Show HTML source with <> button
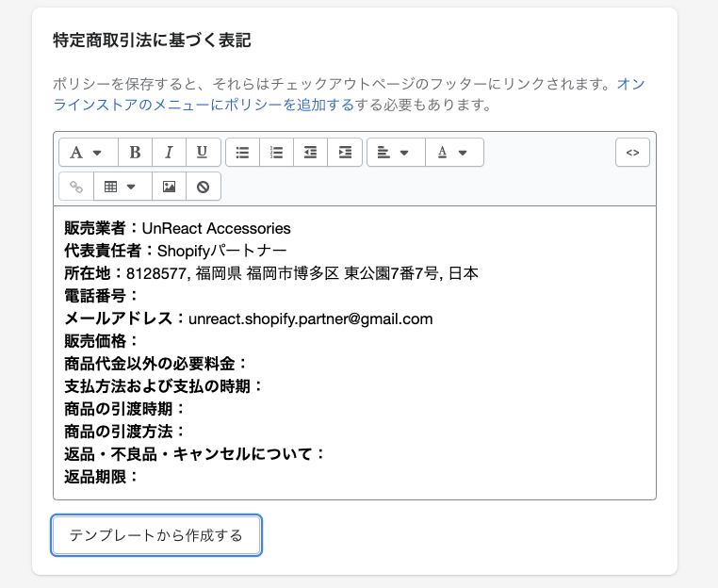This screenshot has width=718, height=588. tap(632, 152)
